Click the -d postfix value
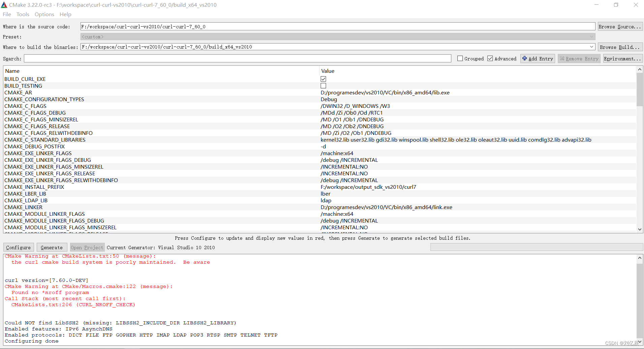 pyautogui.click(x=323, y=146)
